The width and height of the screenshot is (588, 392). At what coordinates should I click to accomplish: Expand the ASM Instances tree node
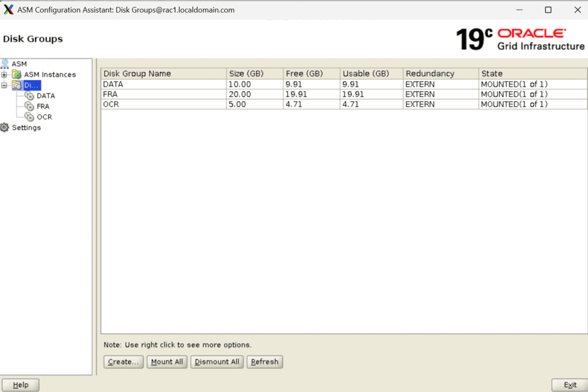click(5, 75)
